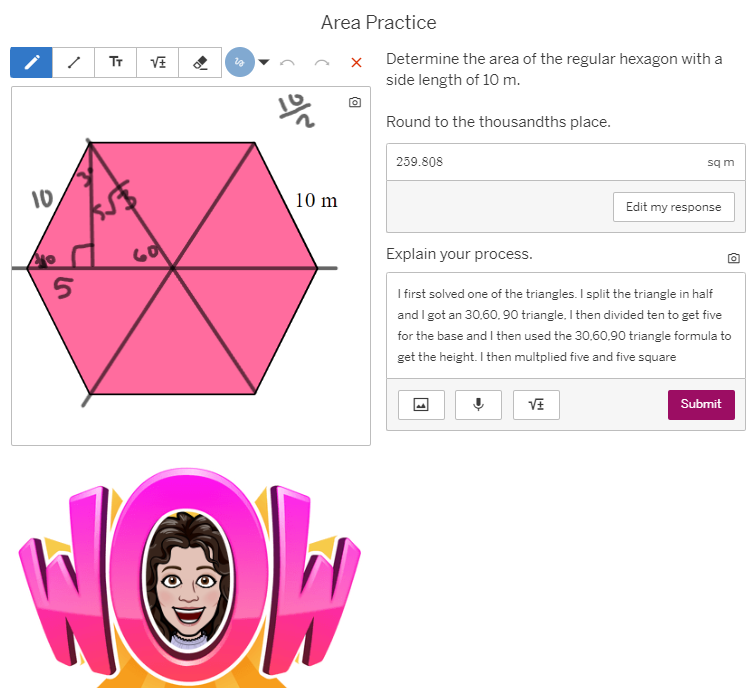Choose the text tool

(116, 62)
